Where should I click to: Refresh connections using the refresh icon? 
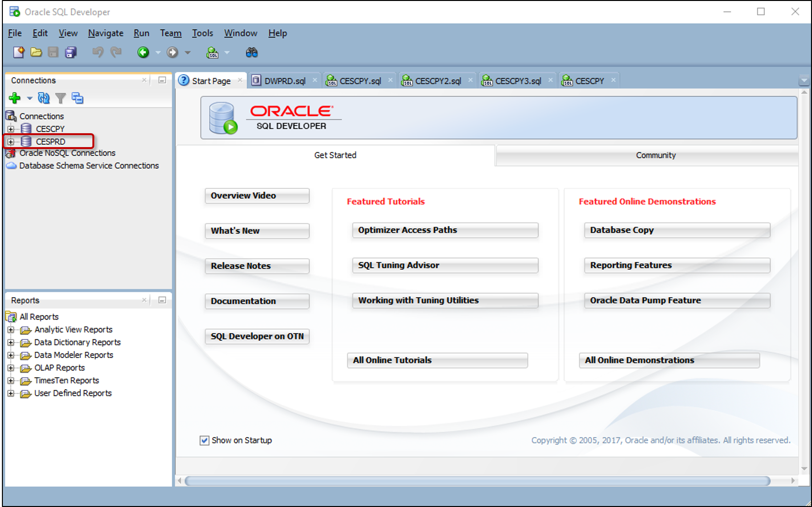(x=44, y=98)
